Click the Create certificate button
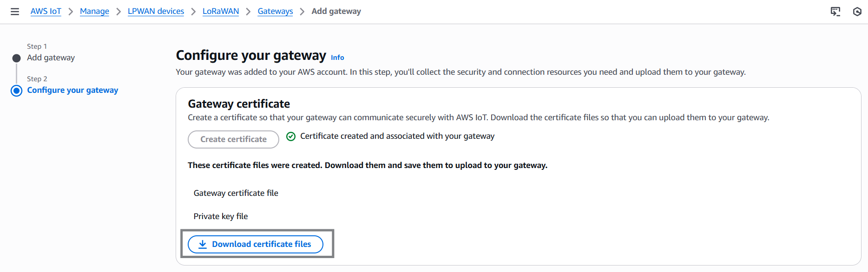This screenshot has width=868, height=272. click(x=233, y=139)
